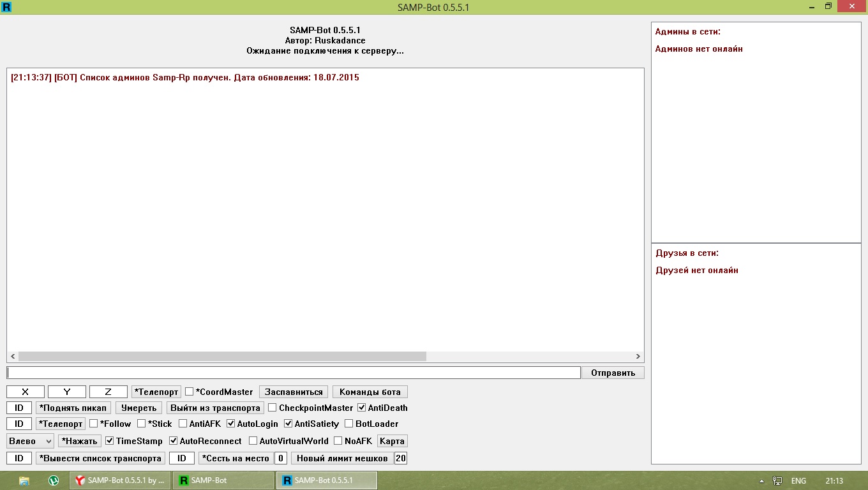
Task: Click 'Друзья в сети:' header
Action: (687, 253)
